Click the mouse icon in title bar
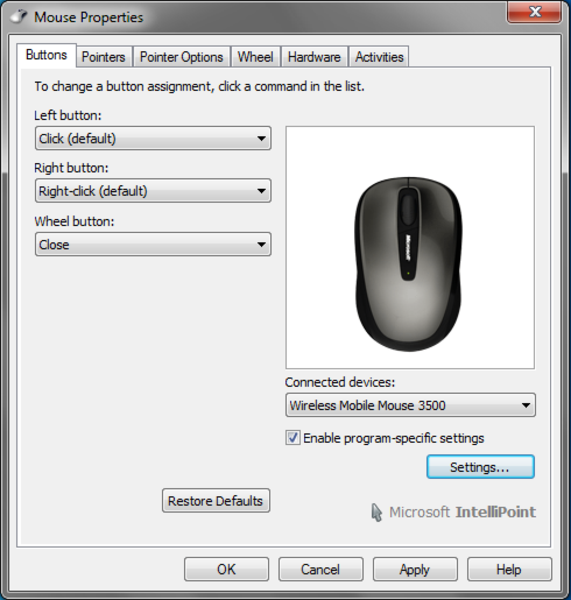The height and width of the screenshot is (600, 571). click(x=18, y=16)
